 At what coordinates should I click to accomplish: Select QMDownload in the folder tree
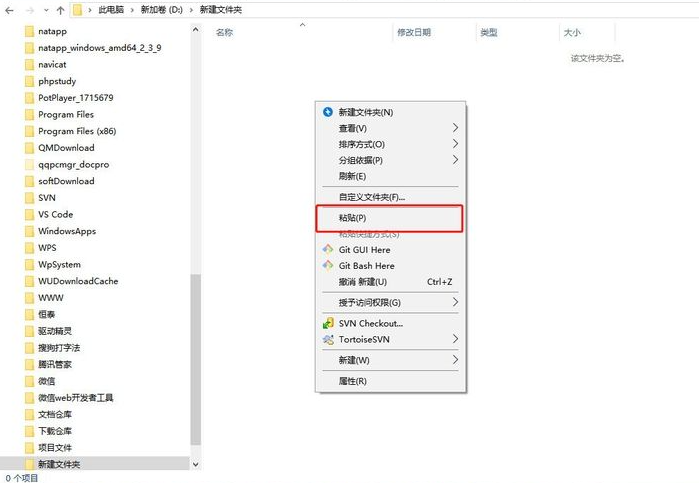tap(66, 148)
